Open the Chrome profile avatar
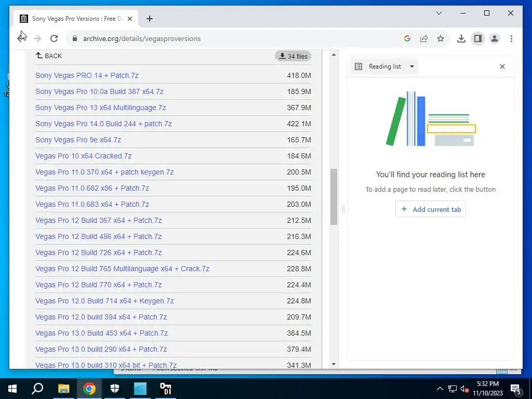This screenshot has height=399, width=532. tap(495, 38)
